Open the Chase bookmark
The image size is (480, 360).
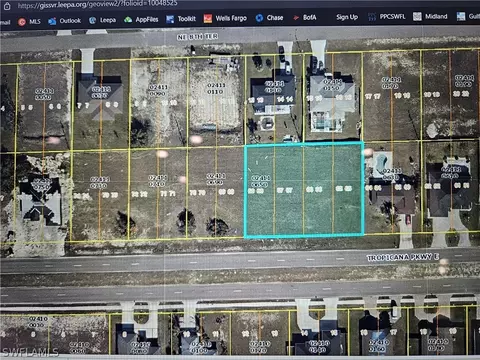point(269,18)
